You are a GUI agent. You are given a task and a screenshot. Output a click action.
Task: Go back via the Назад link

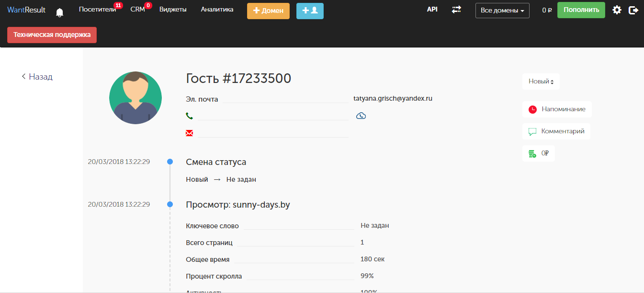[x=37, y=77]
